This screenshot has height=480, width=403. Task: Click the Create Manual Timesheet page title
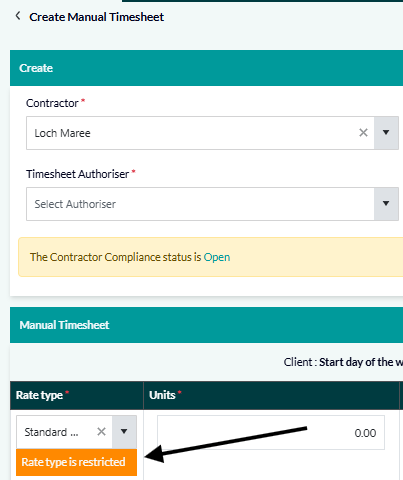coord(97,17)
